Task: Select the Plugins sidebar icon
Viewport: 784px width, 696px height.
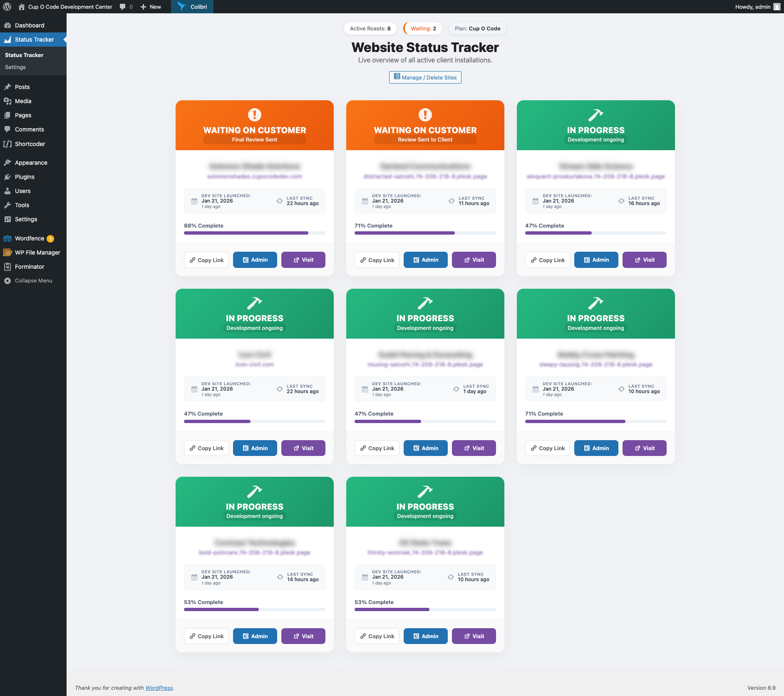Action: (x=8, y=176)
